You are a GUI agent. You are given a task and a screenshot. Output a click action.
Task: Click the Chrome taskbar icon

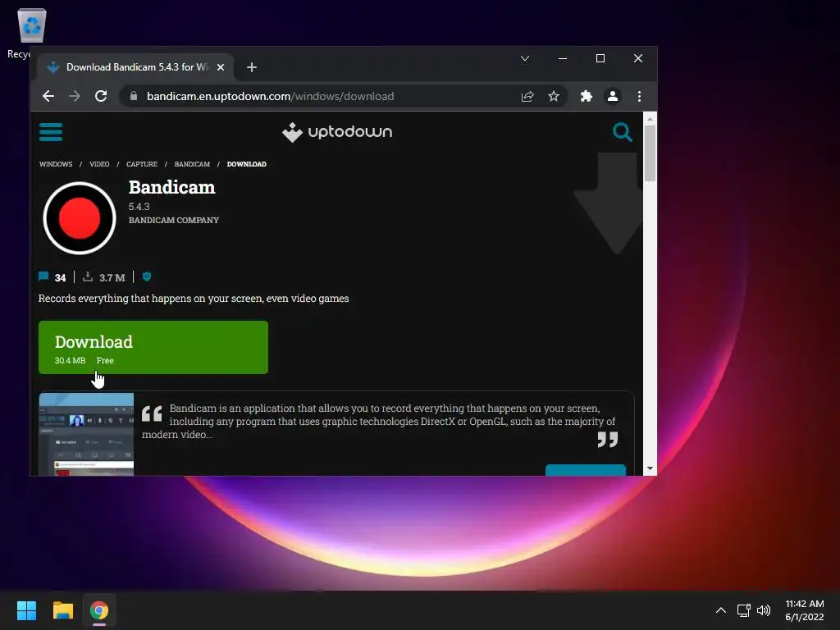99,610
